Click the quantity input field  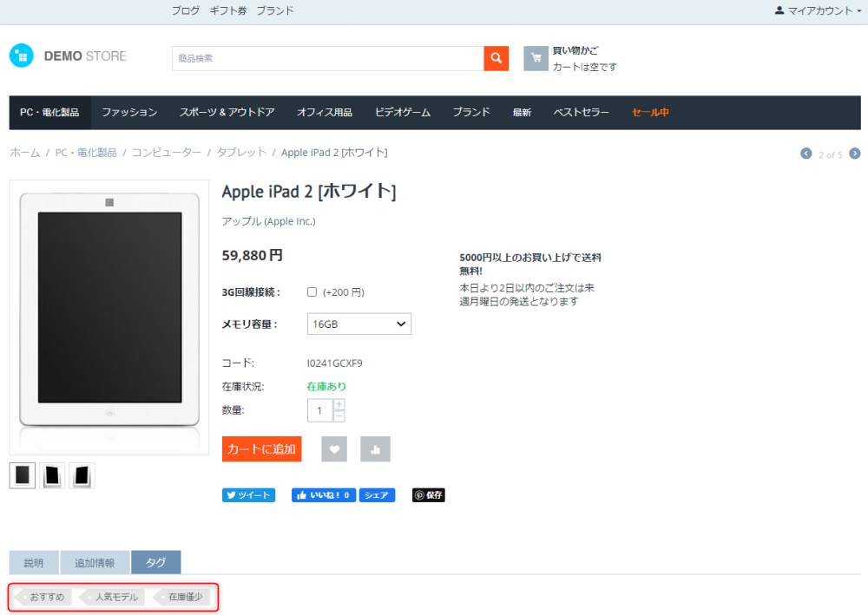point(319,410)
